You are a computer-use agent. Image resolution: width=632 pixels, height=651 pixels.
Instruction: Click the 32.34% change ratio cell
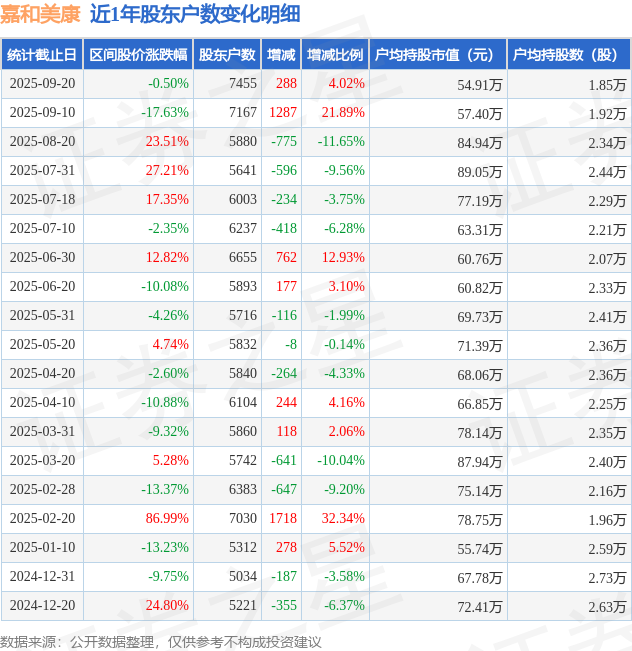coord(343,518)
